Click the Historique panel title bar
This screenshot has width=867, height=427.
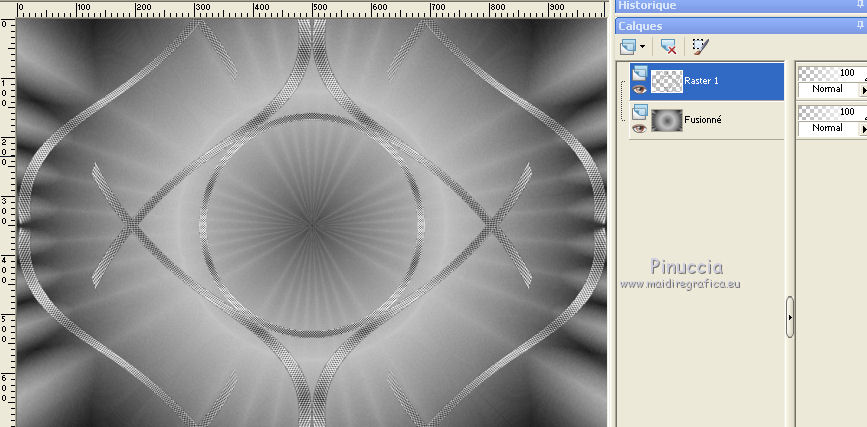[740, 6]
